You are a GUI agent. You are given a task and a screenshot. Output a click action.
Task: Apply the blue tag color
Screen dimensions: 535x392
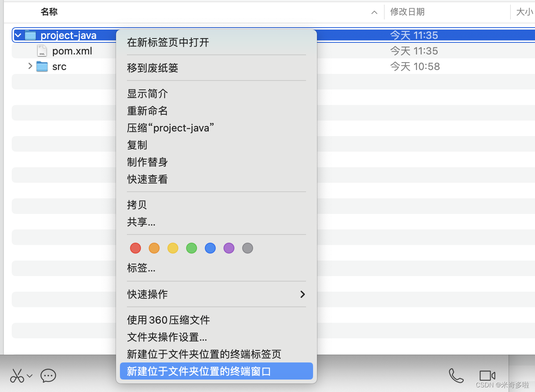210,248
